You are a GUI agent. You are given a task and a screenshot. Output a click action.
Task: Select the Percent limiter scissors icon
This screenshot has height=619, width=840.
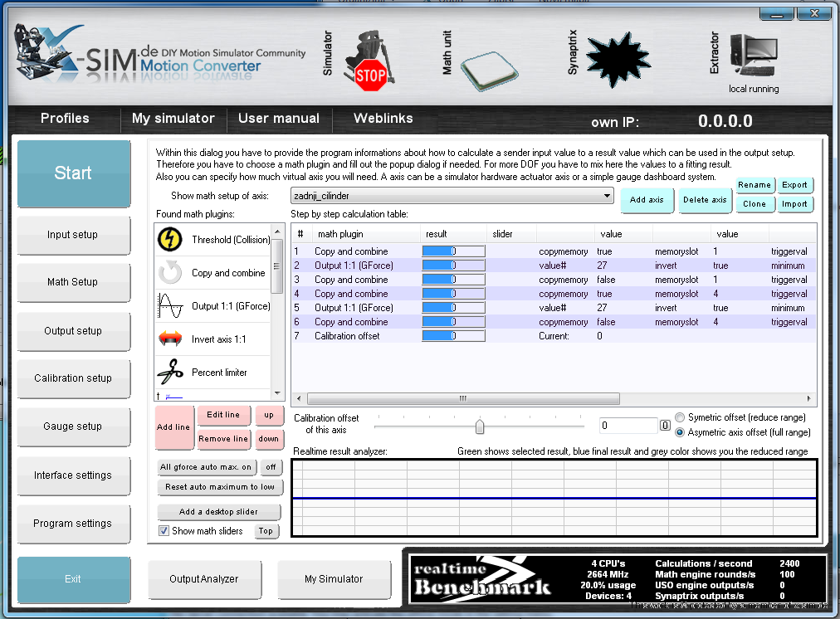[x=169, y=373]
